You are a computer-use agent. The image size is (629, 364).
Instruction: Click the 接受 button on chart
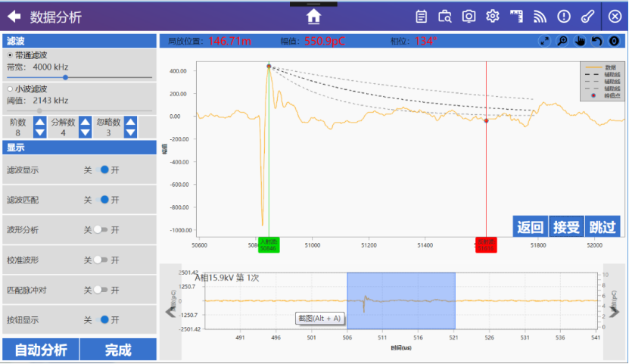[x=566, y=226]
